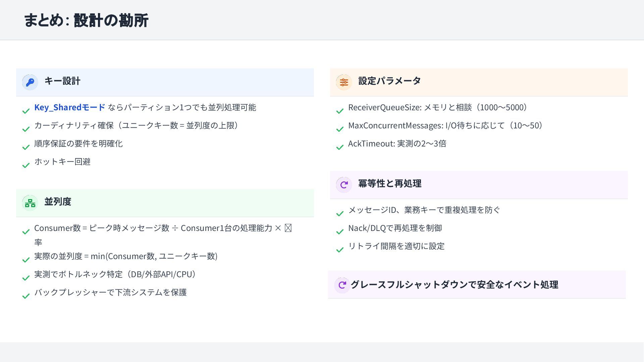Click the checkmark beside リトライ間隔を適切に設定
644x362 pixels.
(x=340, y=250)
